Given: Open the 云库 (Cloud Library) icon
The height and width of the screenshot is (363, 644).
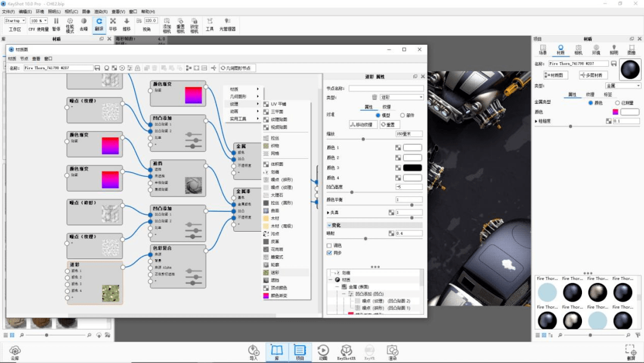Looking at the screenshot, I should click(15, 351).
